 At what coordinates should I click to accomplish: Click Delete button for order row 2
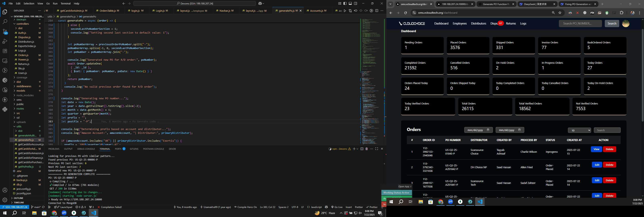[609, 165]
